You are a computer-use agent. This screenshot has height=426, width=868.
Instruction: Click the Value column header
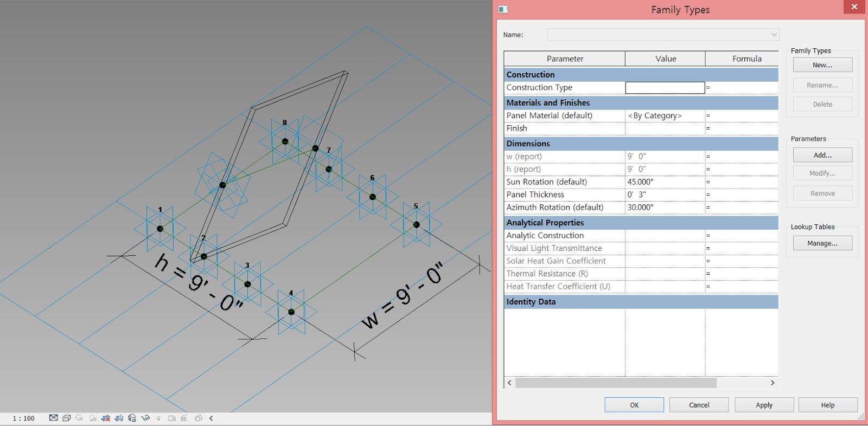tap(665, 59)
